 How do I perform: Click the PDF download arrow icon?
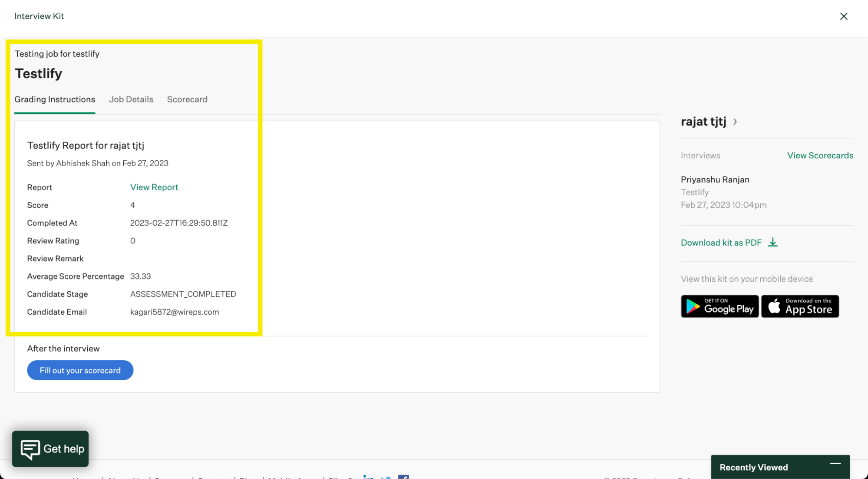(x=772, y=242)
